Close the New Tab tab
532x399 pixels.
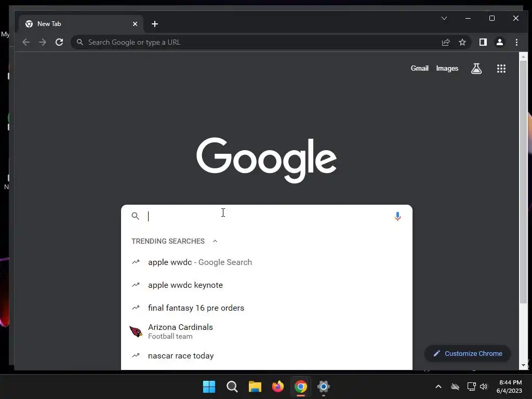[135, 24]
